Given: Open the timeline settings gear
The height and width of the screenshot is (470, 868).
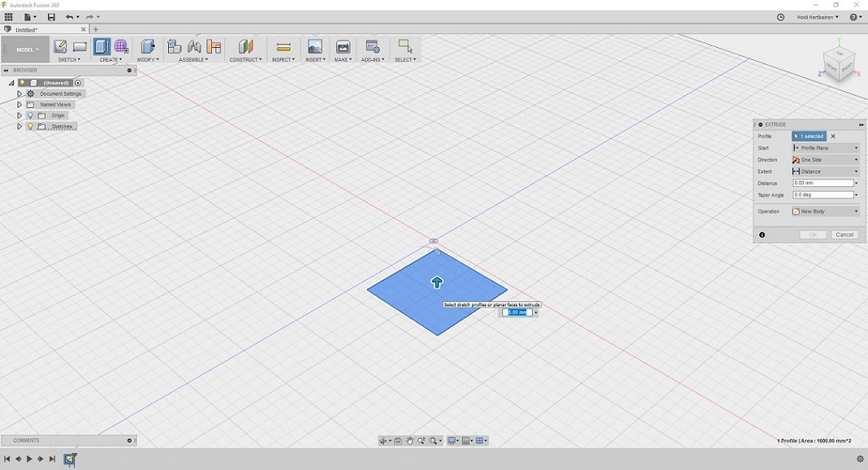Looking at the screenshot, I should (860, 459).
